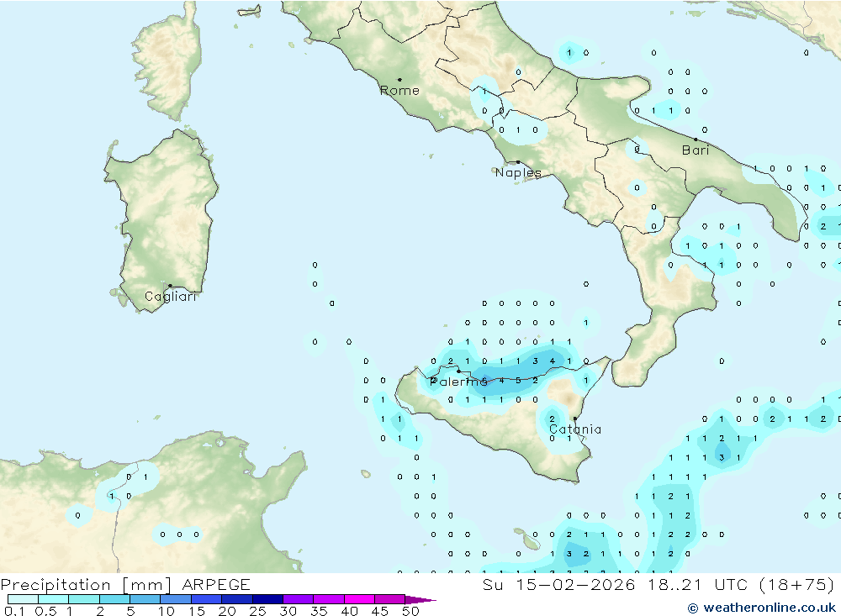Click the 'Precipitation [mm]' legend title

[86, 585]
